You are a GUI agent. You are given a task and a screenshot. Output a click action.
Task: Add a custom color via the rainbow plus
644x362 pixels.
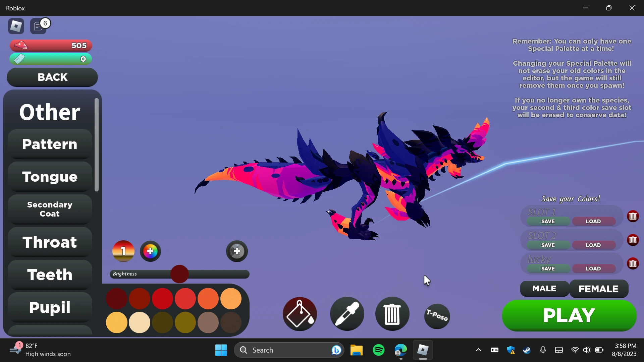pos(150,251)
